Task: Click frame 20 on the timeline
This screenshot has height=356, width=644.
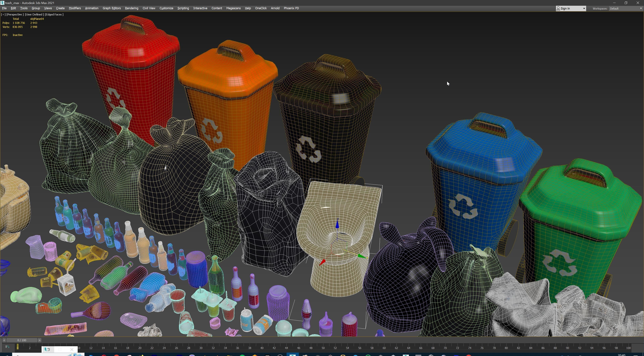Action: coord(140,348)
